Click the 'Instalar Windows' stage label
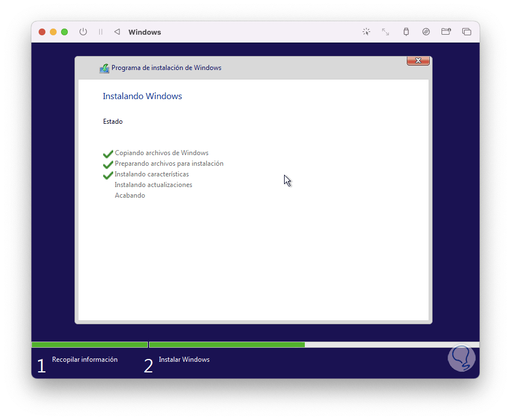Screen dimensions: 511x420 tap(184, 360)
